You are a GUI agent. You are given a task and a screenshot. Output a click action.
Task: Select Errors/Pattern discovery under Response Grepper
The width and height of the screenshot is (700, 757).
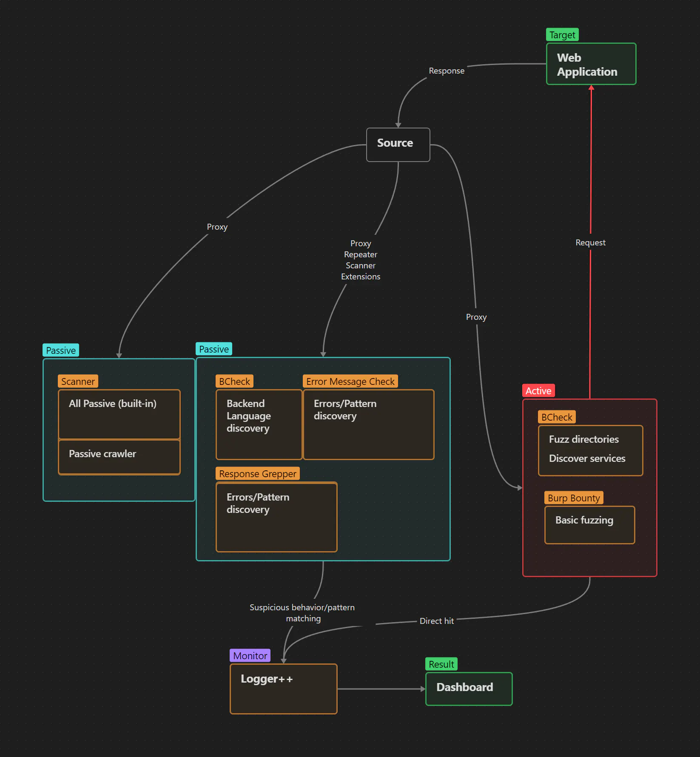(276, 517)
